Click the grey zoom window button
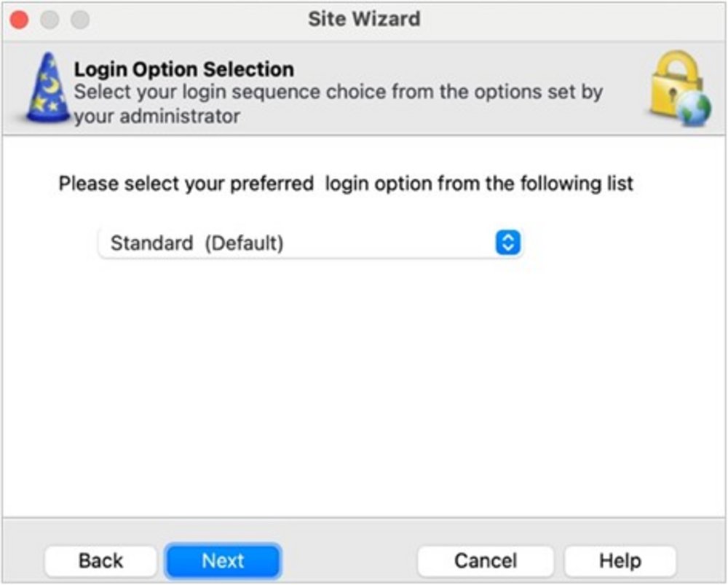 [x=79, y=19]
